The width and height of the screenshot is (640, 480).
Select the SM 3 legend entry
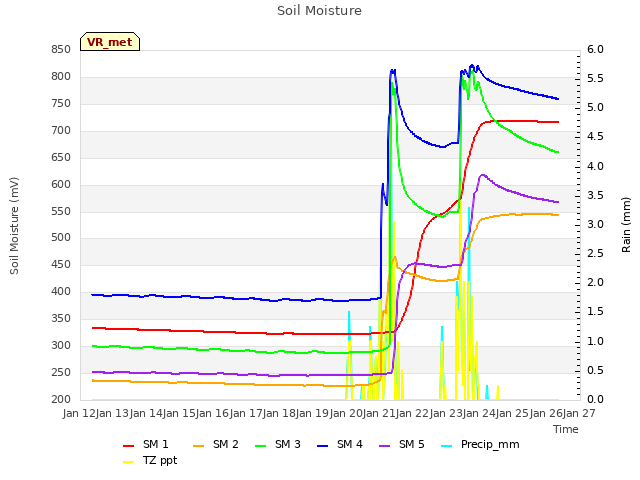click(278, 444)
